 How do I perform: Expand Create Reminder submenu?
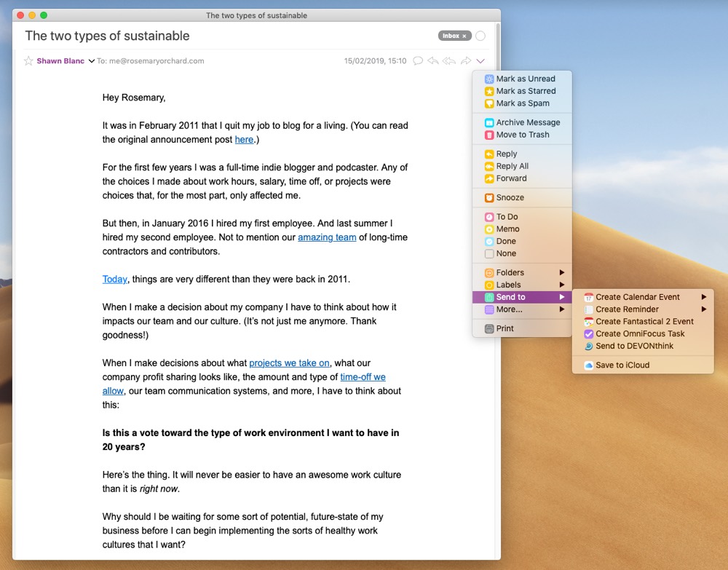tap(643, 309)
